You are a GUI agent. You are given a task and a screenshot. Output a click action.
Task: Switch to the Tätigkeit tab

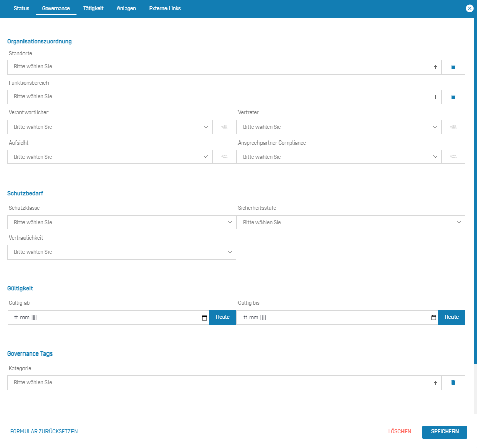pos(93,9)
